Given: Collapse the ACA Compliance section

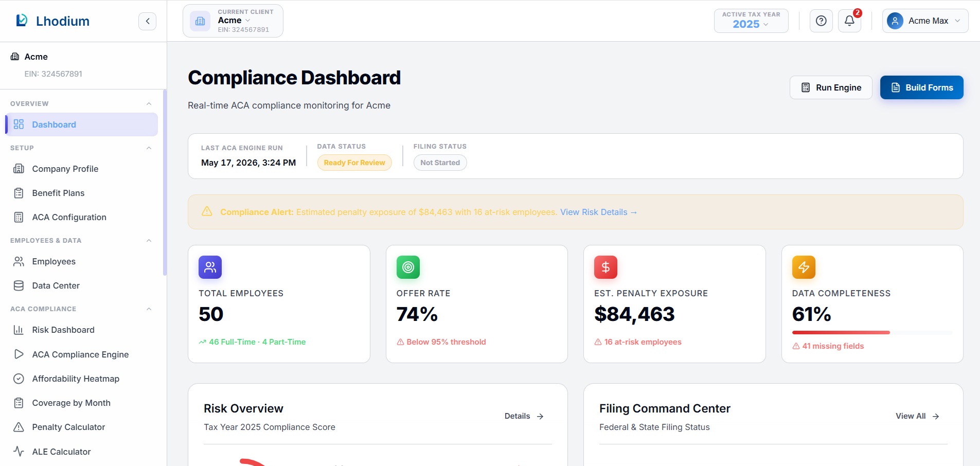Looking at the screenshot, I should tap(149, 309).
